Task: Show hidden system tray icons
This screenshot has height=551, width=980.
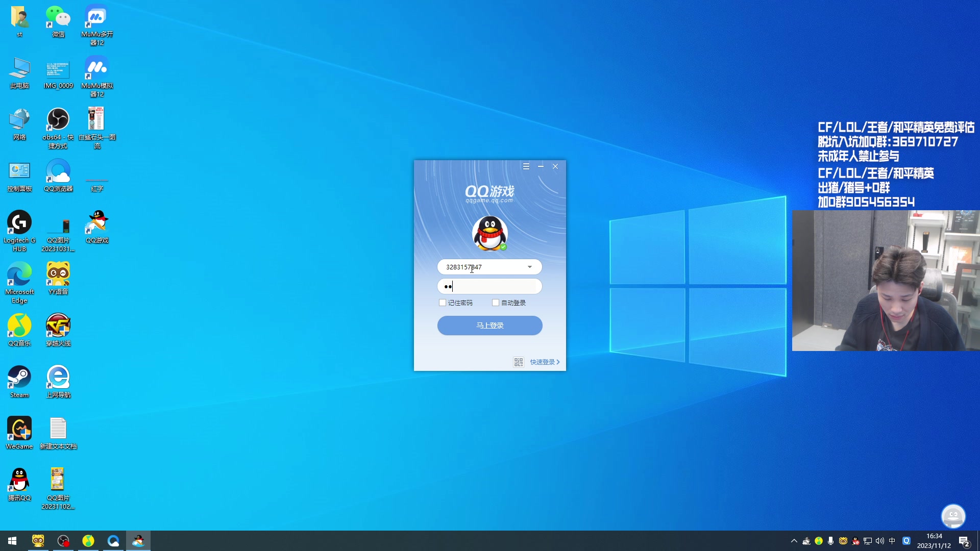Action: coord(794,541)
